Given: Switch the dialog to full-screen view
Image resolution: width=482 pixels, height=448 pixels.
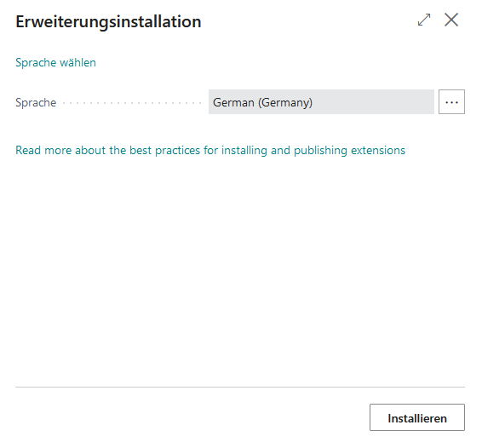Looking at the screenshot, I should (x=424, y=20).
